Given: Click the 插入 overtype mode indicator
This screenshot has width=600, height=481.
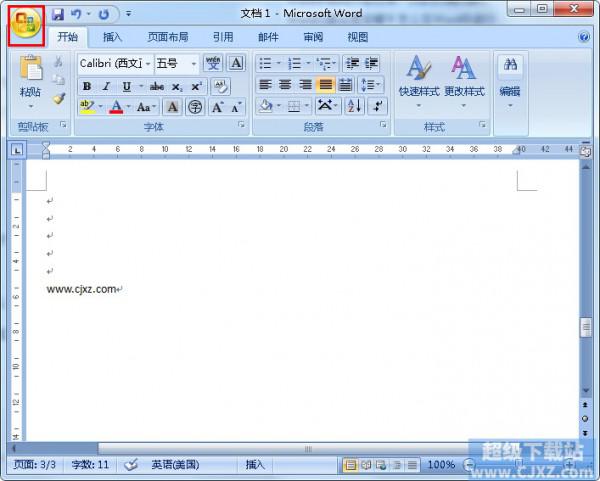Looking at the screenshot, I should coord(255,465).
